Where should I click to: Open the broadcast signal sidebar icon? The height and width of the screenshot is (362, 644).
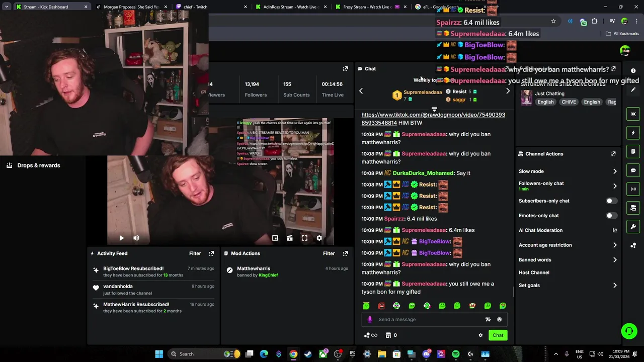[633, 189]
